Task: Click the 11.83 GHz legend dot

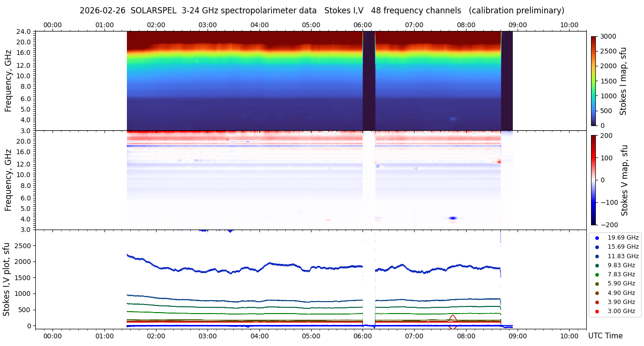Action: coord(597,256)
